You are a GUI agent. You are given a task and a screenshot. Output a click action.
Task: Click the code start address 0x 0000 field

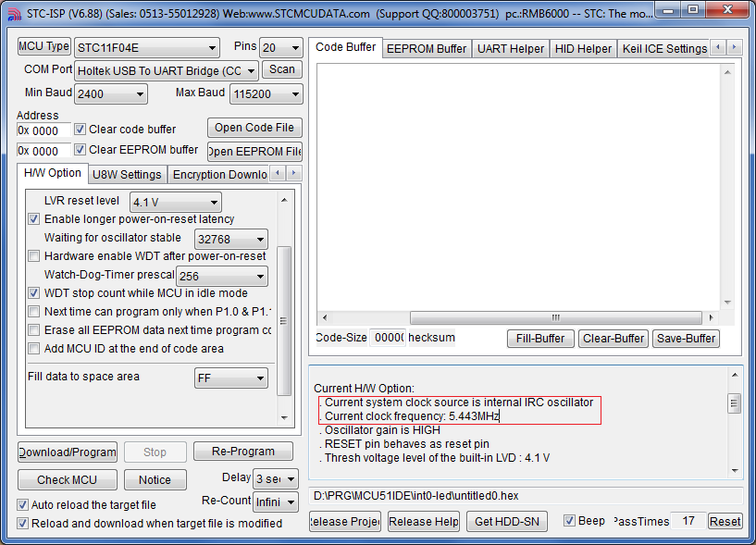tap(43, 130)
